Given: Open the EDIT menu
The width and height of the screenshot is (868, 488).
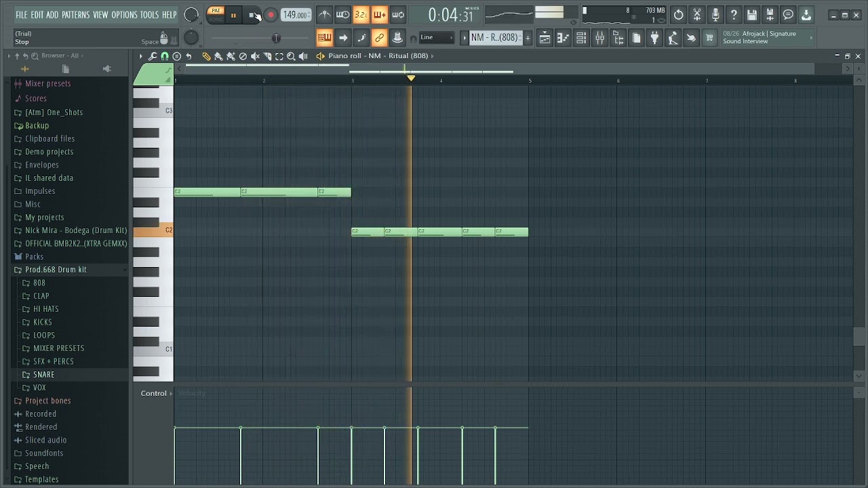Looking at the screenshot, I should pos(37,15).
